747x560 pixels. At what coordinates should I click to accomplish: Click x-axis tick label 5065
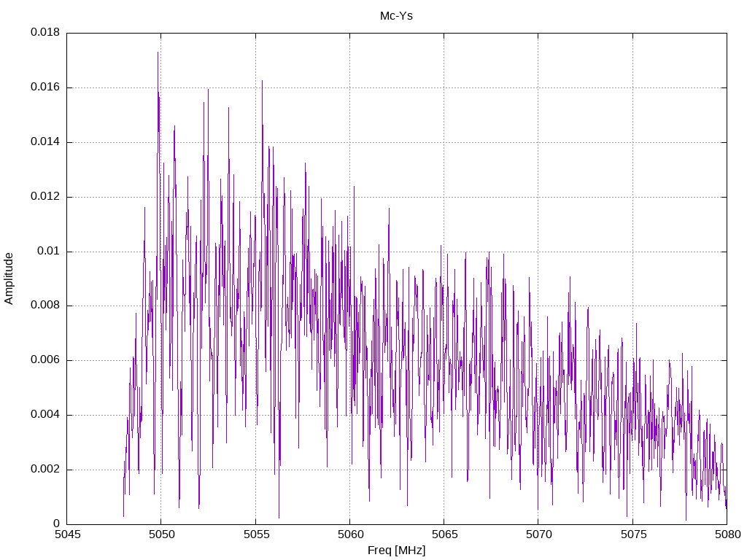pyautogui.click(x=444, y=534)
